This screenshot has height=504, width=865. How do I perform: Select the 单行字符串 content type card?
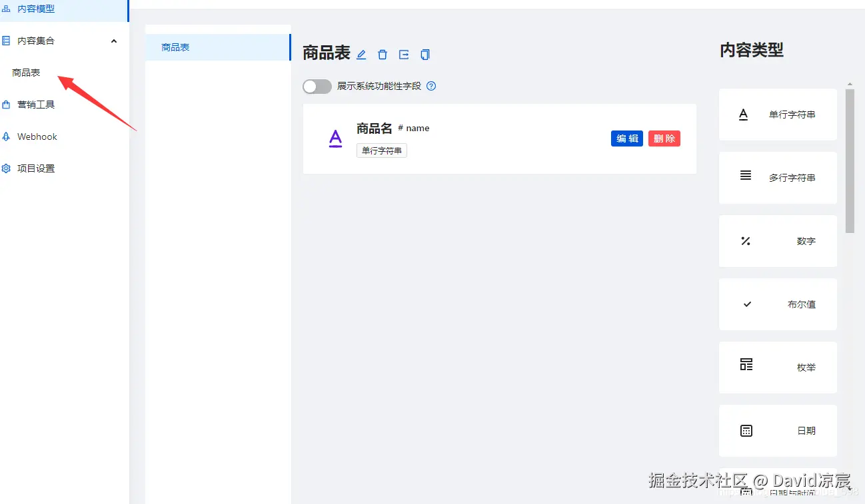(x=777, y=115)
